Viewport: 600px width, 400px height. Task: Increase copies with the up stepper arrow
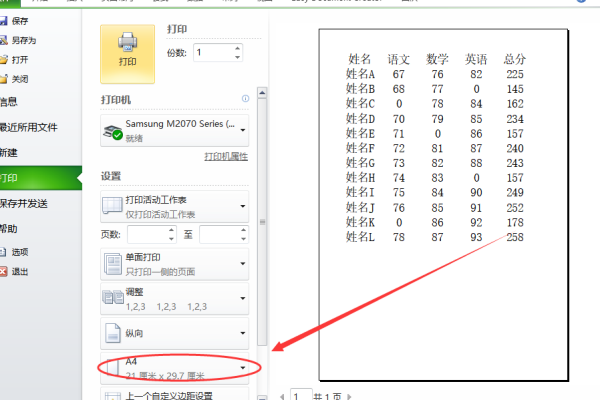point(238,48)
